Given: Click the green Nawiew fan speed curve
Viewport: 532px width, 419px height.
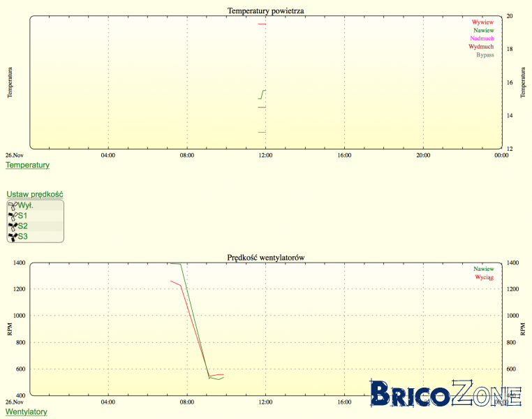Looking at the screenshot, I should [195, 323].
